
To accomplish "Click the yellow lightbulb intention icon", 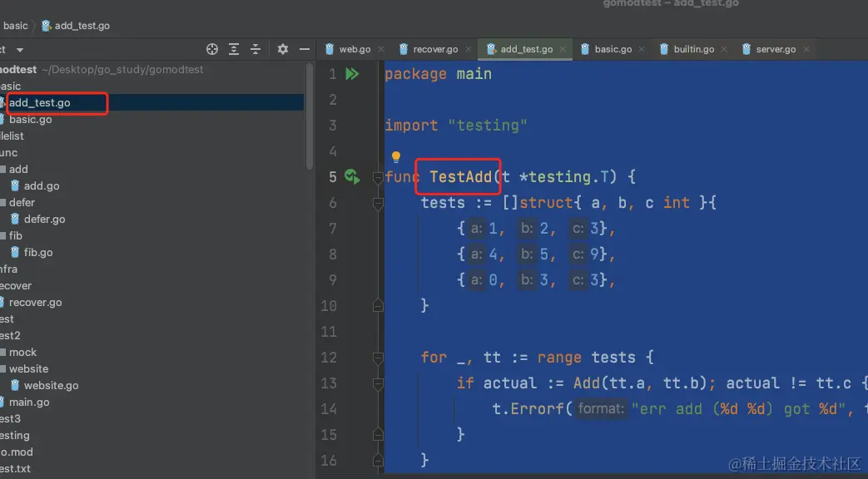I will coord(396,156).
